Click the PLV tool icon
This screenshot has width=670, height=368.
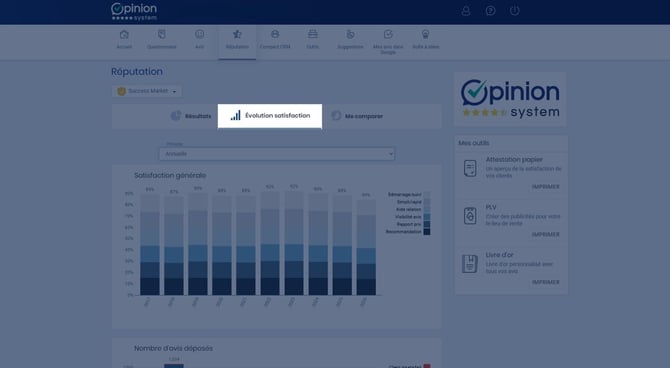[470, 216]
